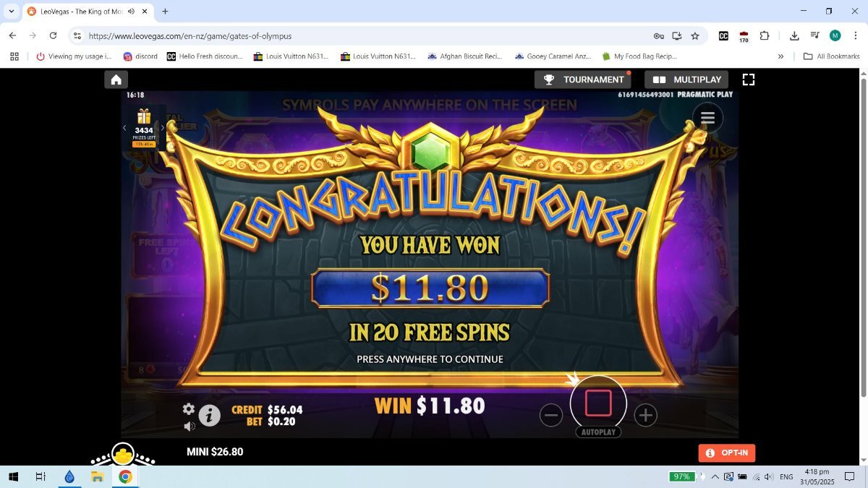The image size is (868, 488).
Task: Open the game hamburger menu
Action: 707,118
